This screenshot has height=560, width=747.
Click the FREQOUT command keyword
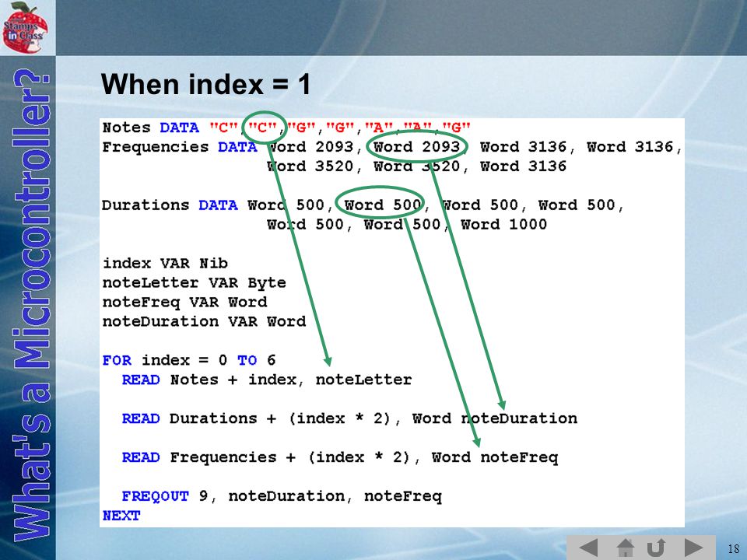pos(156,496)
